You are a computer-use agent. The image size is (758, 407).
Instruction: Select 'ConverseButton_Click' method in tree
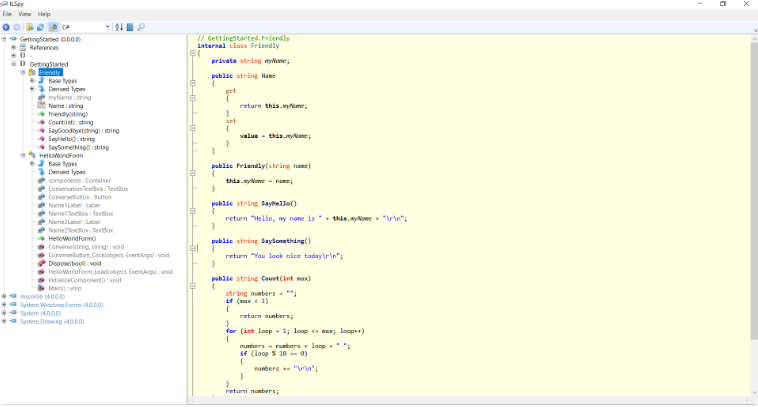[109, 255]
